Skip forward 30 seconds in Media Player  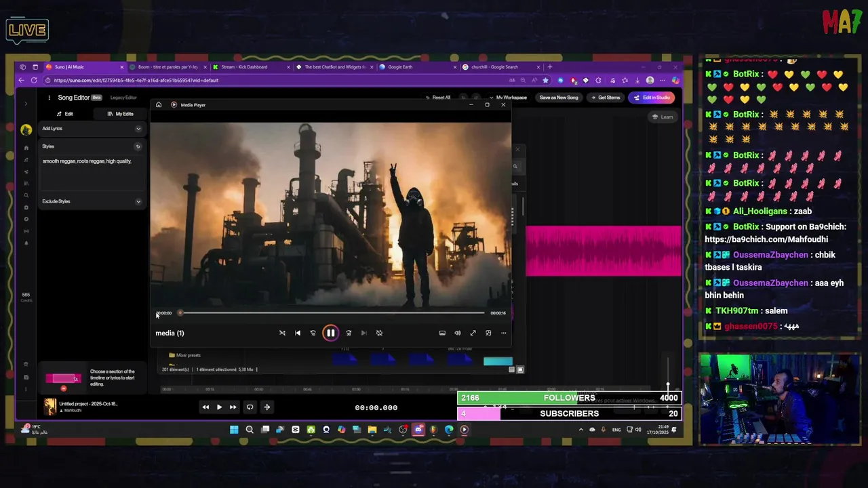pyautogui.click(x=349, y=333)
